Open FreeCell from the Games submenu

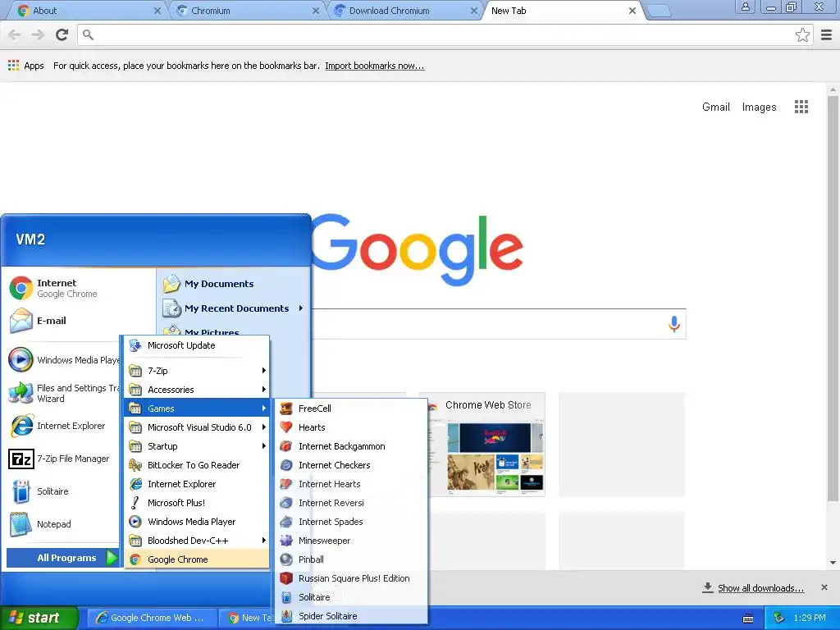tap(351, 409)
